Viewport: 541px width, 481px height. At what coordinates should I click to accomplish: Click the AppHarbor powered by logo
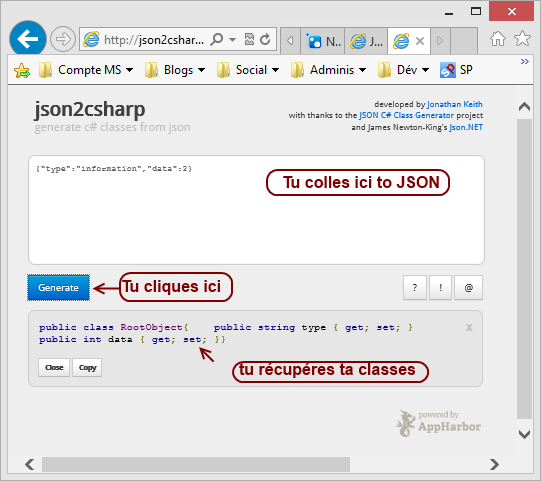[x=439, y=423]
